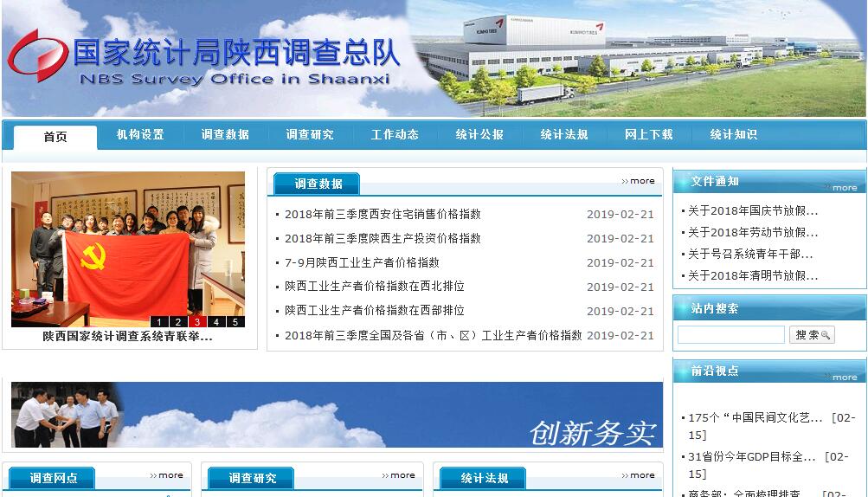Click the 统计法规 panel header tab

click(483, 478)
